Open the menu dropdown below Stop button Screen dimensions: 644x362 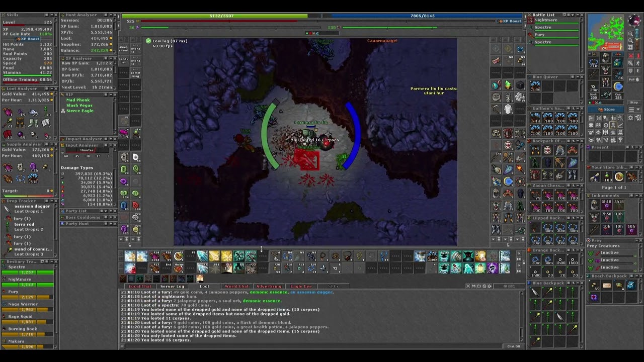point(634,109)
